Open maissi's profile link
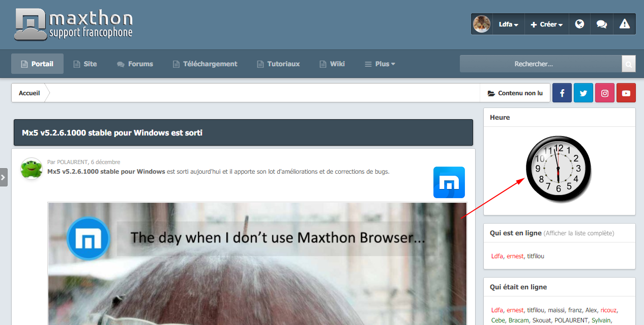 [x=556, y=310]
